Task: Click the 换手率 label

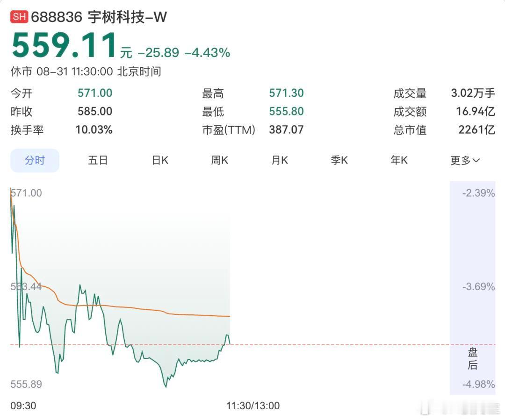Action: click(27, 130)
